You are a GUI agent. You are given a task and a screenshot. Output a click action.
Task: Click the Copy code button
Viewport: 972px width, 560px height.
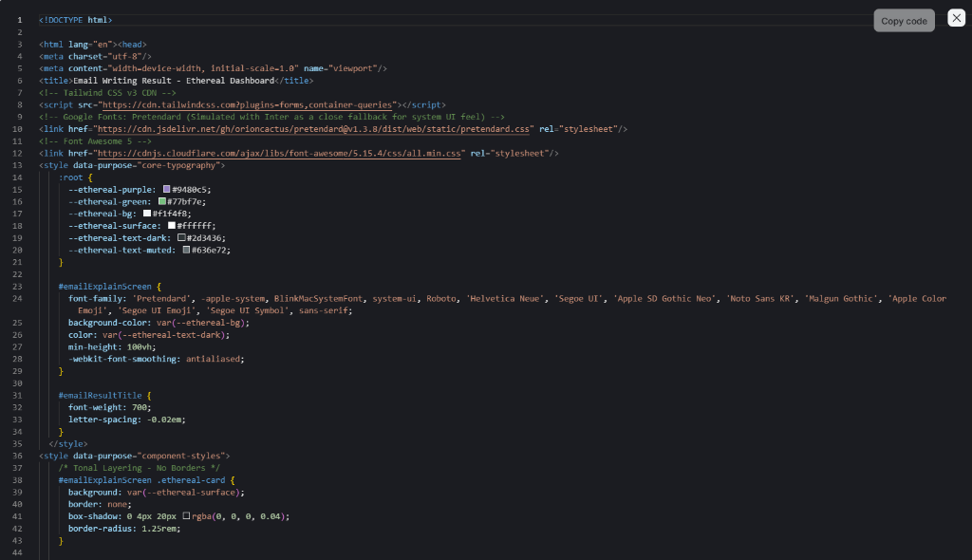click(904, 21)
